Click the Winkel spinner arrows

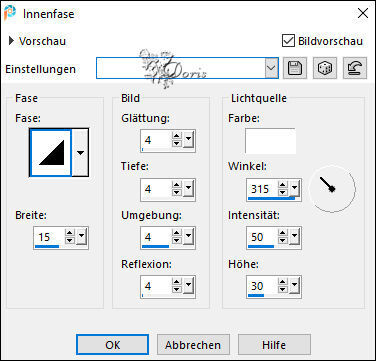[283, 189]
